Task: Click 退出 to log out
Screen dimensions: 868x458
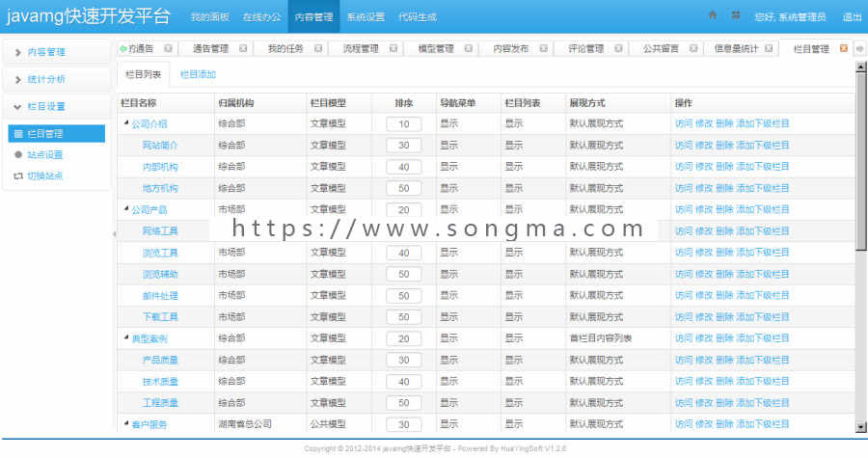Action: 852,17
